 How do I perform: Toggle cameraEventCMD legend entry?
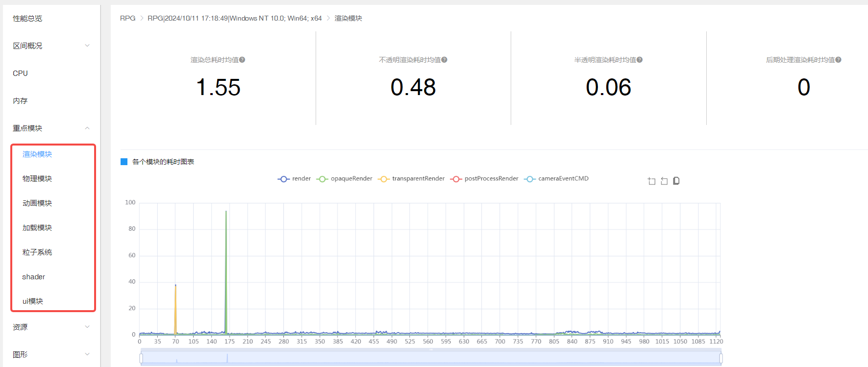(556, 179)
